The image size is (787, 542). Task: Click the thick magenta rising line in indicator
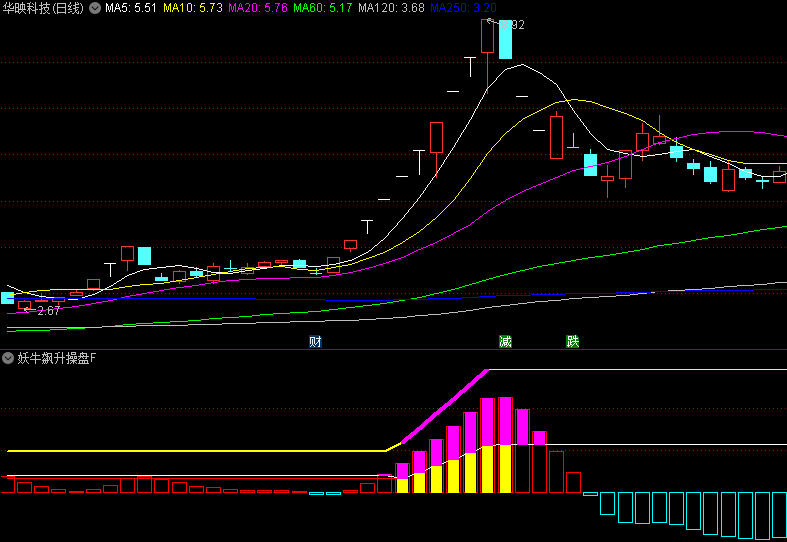pos(445,407)
